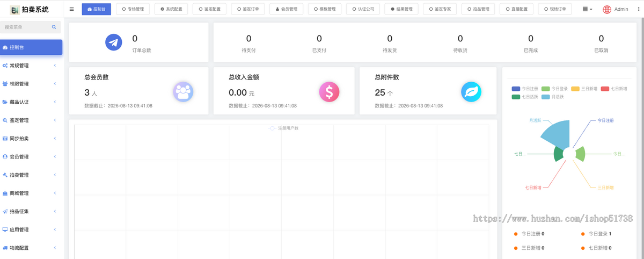The width and height of the screenshot is (644, 259).
Task: Click the blue leaf attachments icon
Action: coord(471,92)
